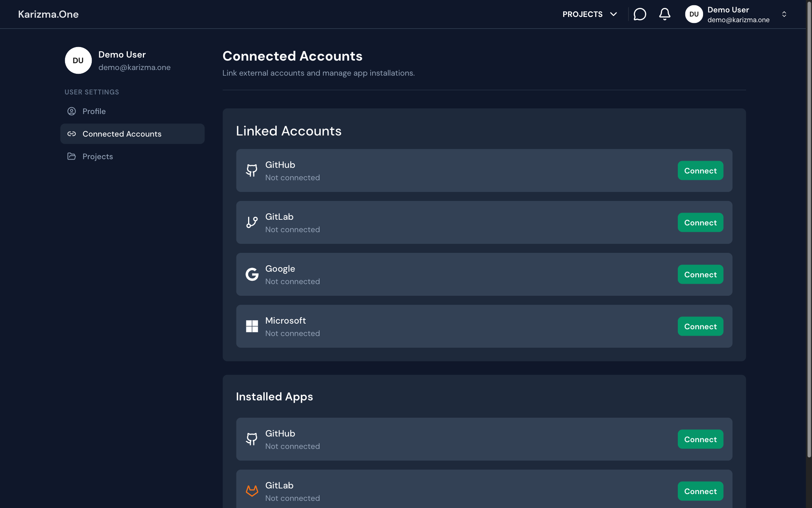Click GitHub icon under Linked Accounts
The height and width of the screenshot is (508, 812).
click(252, 170)
